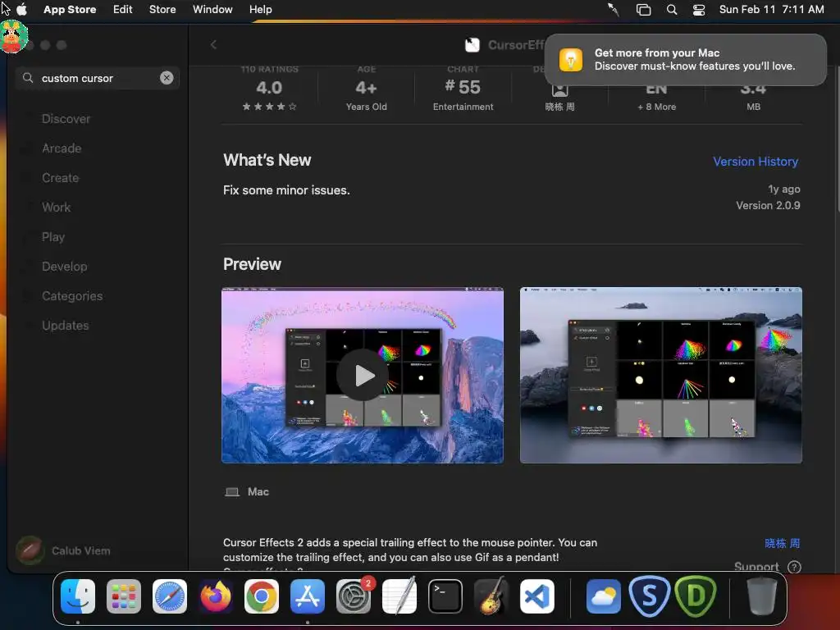Launch Safari from the dock
The image size is (840, 630).
pyautogui.click(x=170, y=596)
